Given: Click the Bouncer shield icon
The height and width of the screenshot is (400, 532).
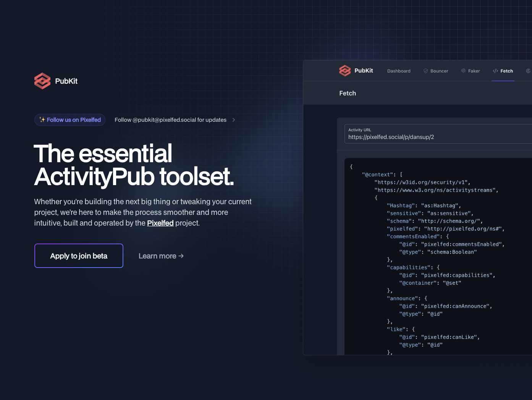Looking at the screenshot, I should (425, 71).
